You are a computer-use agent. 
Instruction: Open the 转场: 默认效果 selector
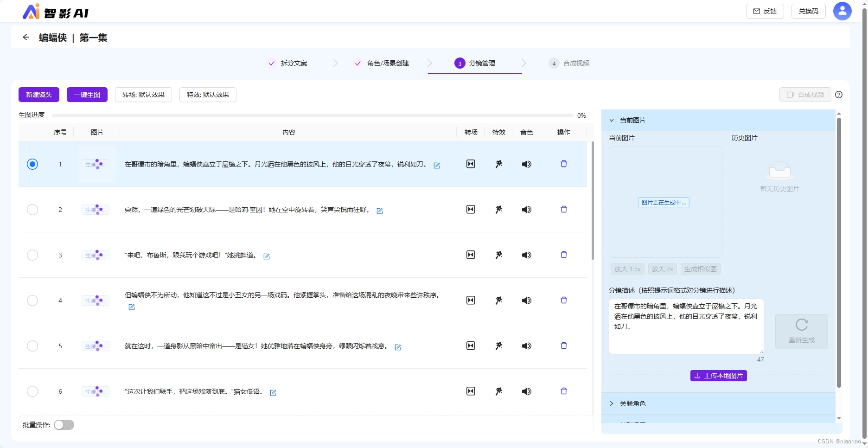tap(143, 95)
